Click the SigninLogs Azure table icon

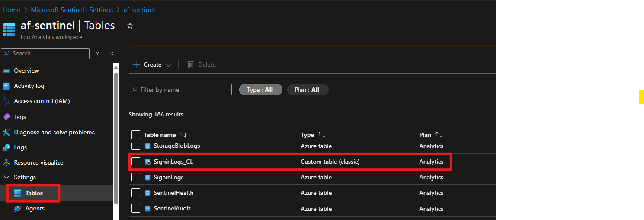147,177
